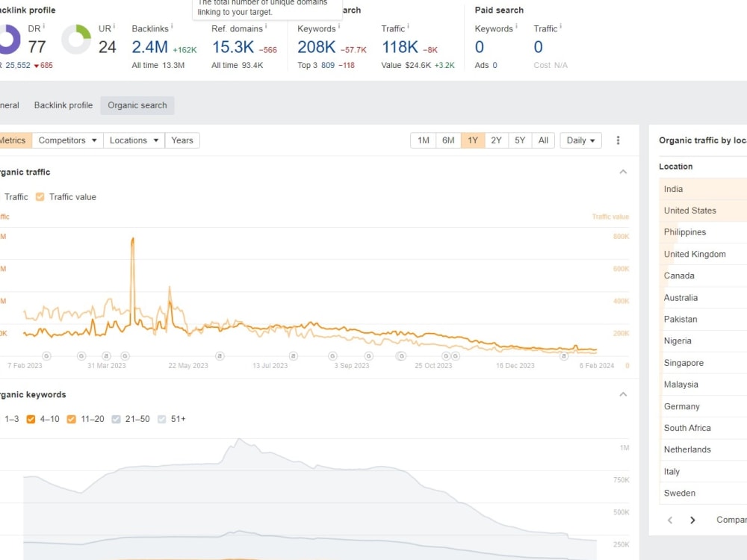Select Canada in the location list
Image resolution: width=747 pixels, height=560 pixels.
point(703,276)
